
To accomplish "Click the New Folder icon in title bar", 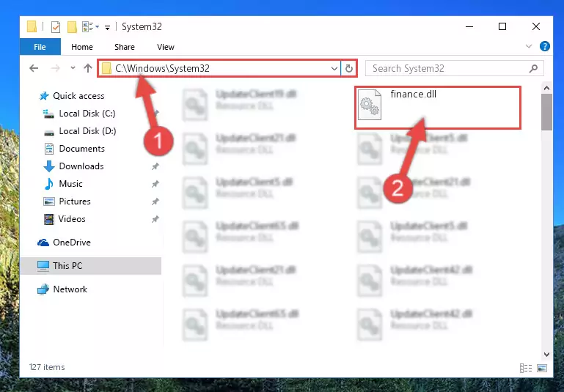I will click(x=72, y=27).
